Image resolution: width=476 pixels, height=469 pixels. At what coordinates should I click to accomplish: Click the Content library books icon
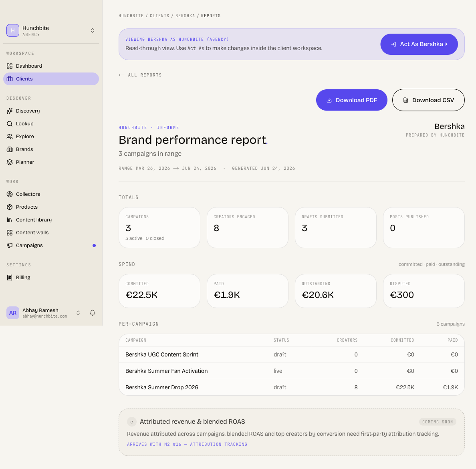tap(10, 219)
